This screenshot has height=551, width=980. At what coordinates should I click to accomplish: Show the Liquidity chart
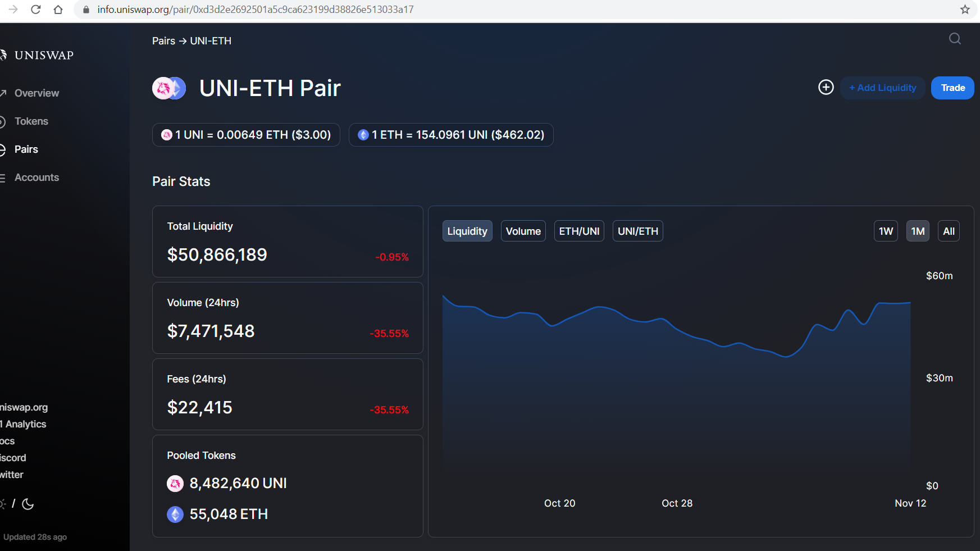pos(467,231)
